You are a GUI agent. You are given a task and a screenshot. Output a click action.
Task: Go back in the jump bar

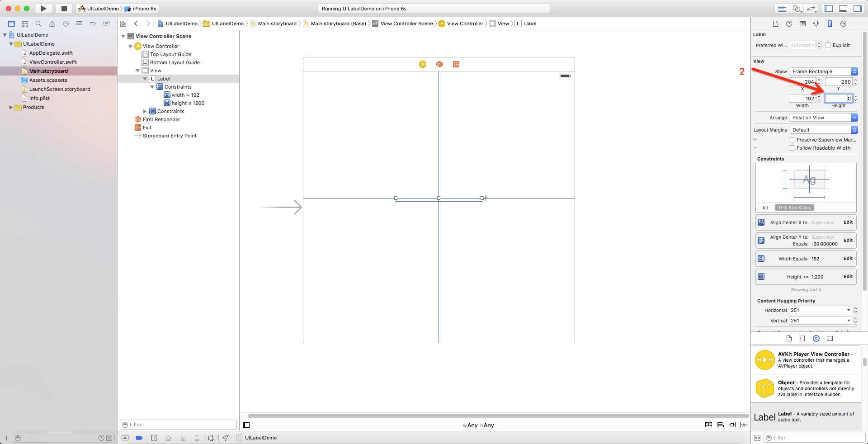click(x=136, y=24)
